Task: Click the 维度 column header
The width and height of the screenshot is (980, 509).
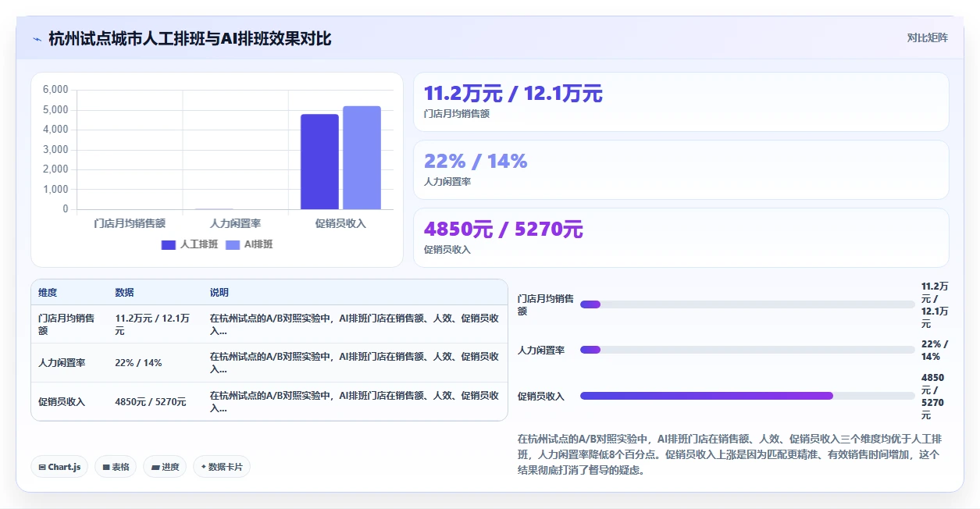Action: point(48,292)
